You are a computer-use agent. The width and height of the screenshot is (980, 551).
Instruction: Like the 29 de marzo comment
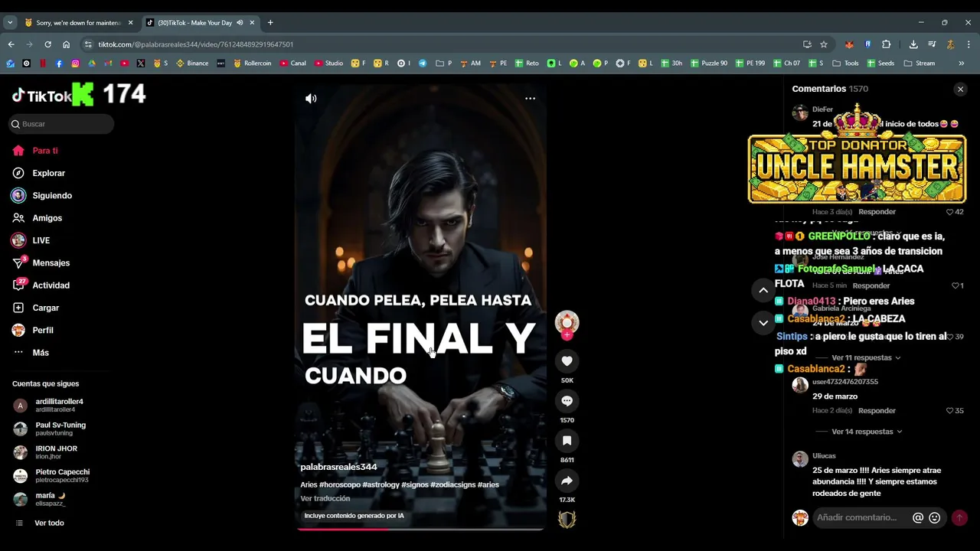pos(950,411)
